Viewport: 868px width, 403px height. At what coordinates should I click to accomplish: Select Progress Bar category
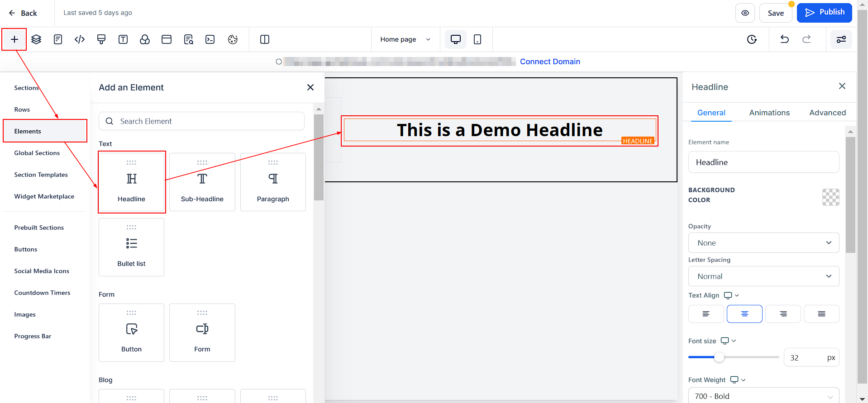point(33,336)
